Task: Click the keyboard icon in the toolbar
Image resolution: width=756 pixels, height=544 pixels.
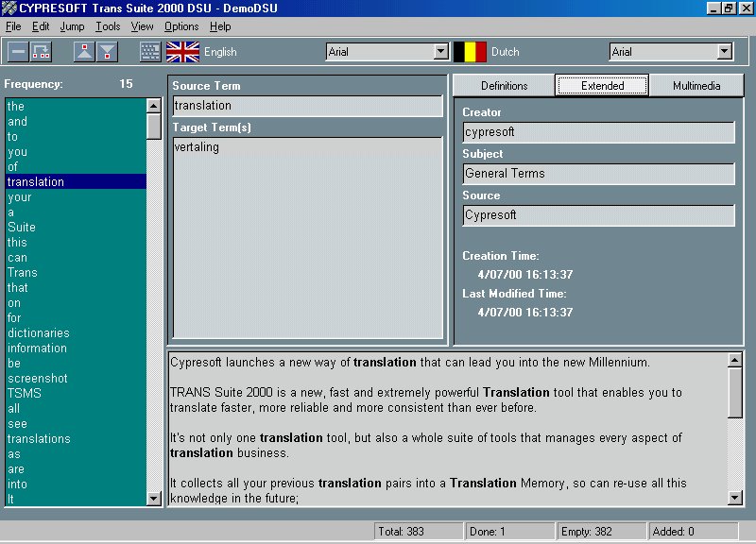Action: (x=150, y=52)
